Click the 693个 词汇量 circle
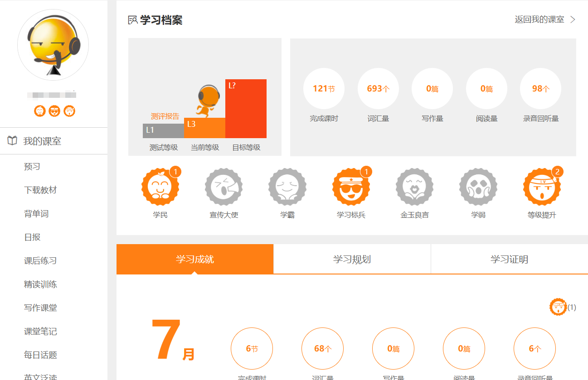588x380 pixels. (378, 89)
